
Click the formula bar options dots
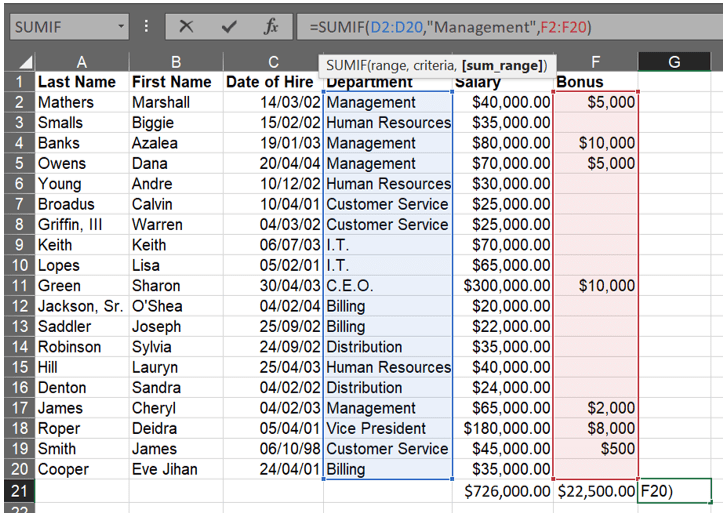tap(147, 26)
